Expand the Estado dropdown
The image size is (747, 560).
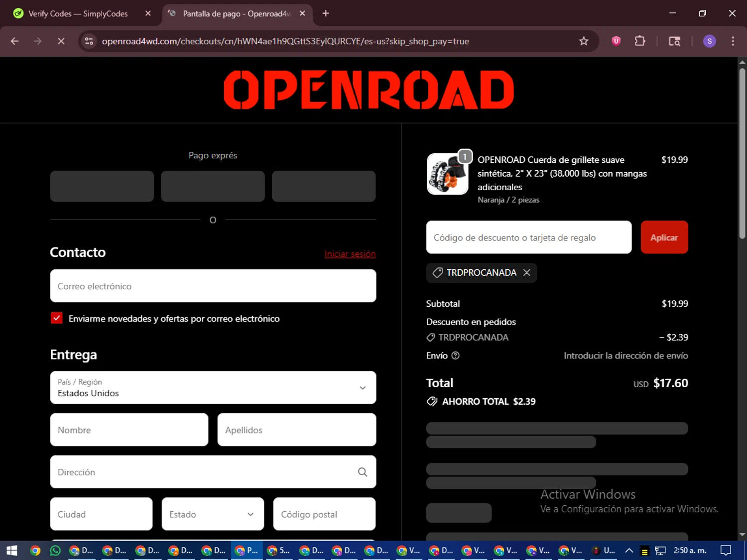coord(213,514)
